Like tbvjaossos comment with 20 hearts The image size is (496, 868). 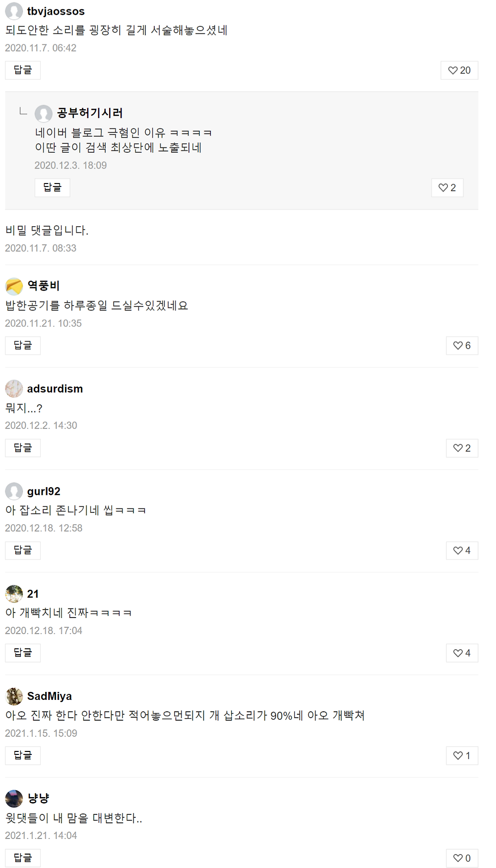[x=459, y=70]
